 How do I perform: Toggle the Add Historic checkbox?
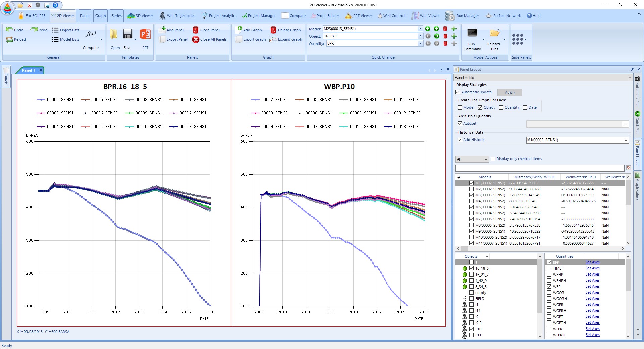click(460, 140)
